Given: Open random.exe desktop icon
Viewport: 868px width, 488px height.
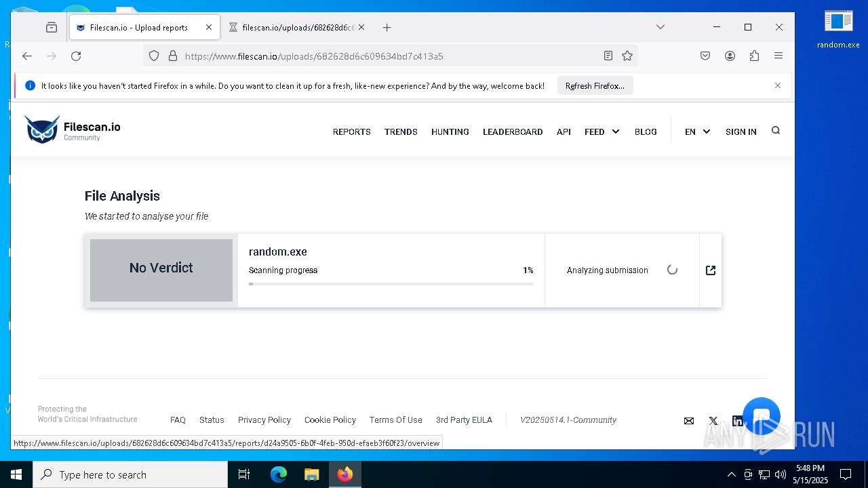Looking at the screenshot, I should (x=838, y=30).
